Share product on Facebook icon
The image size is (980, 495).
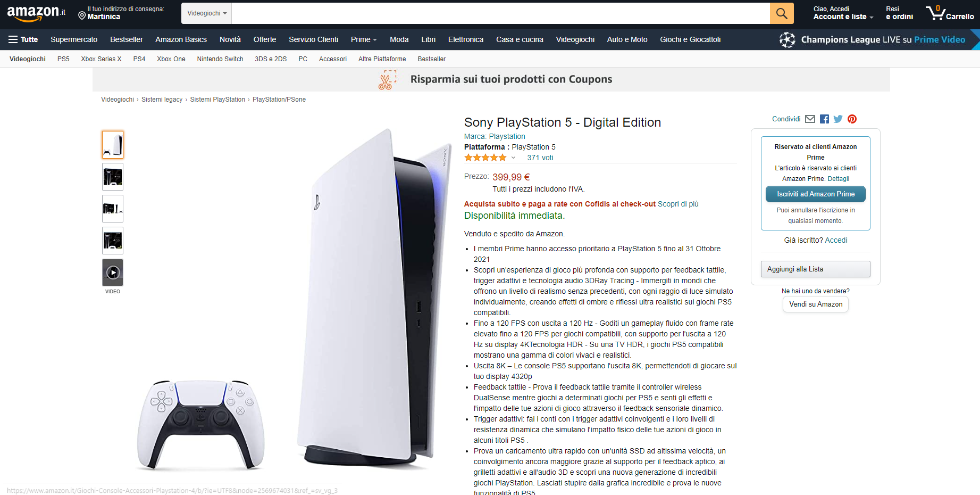pyautogui.click(x=824, y=119)
